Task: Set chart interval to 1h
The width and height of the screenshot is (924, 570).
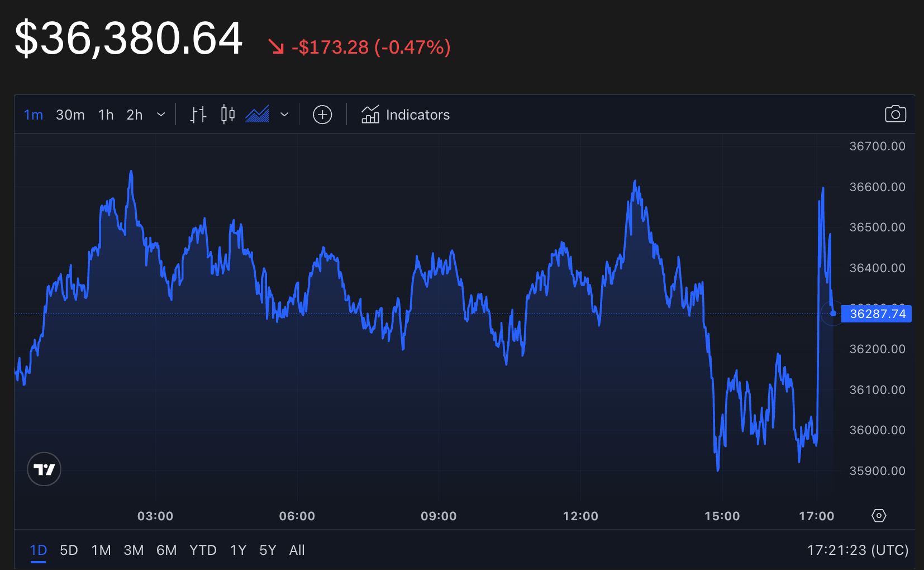Action: (x=106, y=115)
